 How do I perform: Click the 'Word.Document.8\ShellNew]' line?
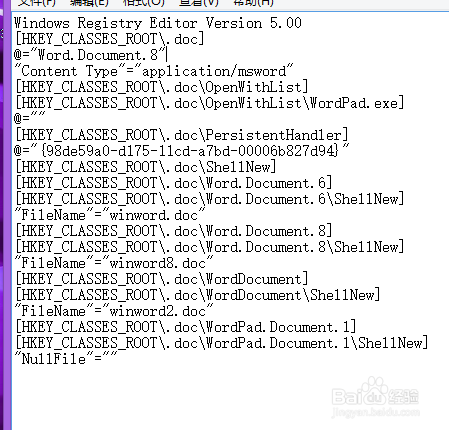coord(210,247)
